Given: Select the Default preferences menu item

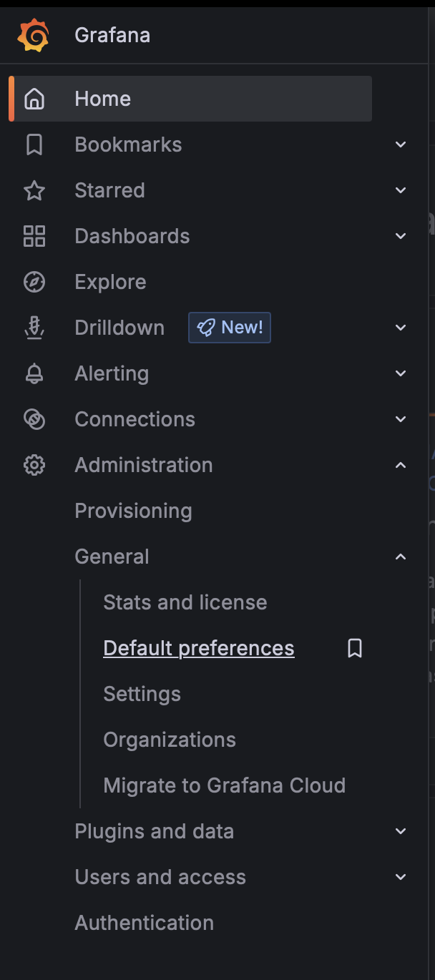Looking at the screenshot, I should pyautogui.click(x=198, y=647).
